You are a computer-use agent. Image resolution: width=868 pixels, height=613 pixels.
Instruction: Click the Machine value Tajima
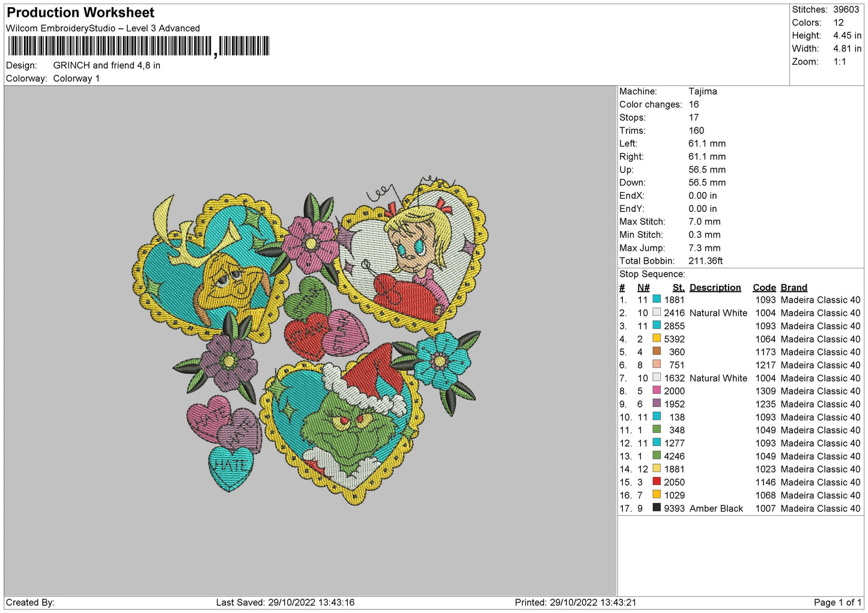pyautogui.click(x=702, y=91)
